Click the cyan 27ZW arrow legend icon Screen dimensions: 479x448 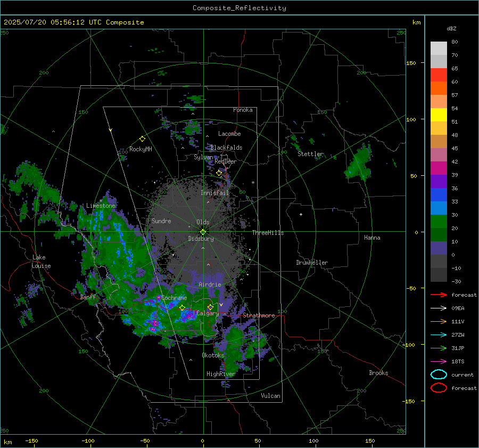(439, 335)
